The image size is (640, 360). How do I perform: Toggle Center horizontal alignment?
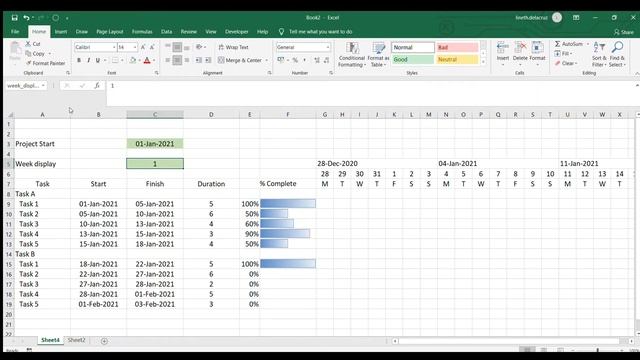pyautogui.click(x=177, y=60)
